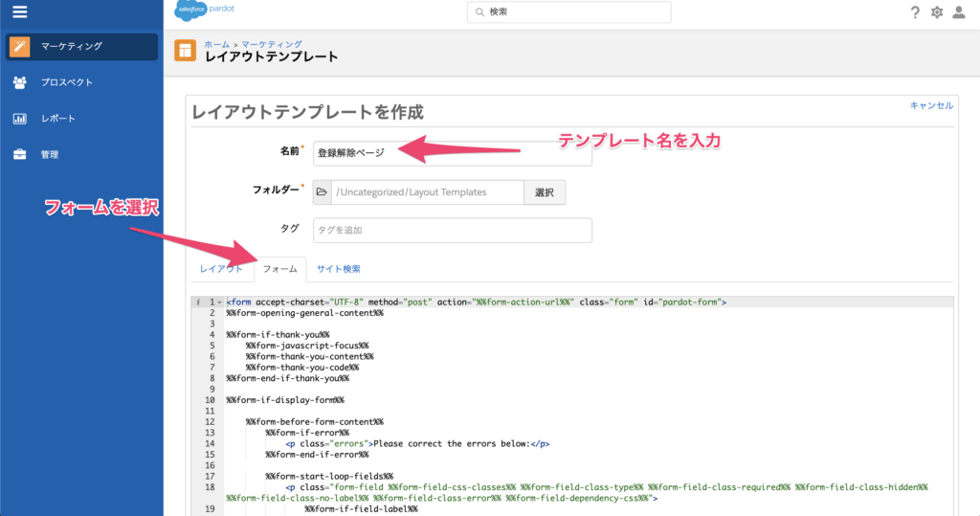Open the help question mark icon
Image resolution: width=980 pixels, height=516 pixels.
(x=915, y=12)
